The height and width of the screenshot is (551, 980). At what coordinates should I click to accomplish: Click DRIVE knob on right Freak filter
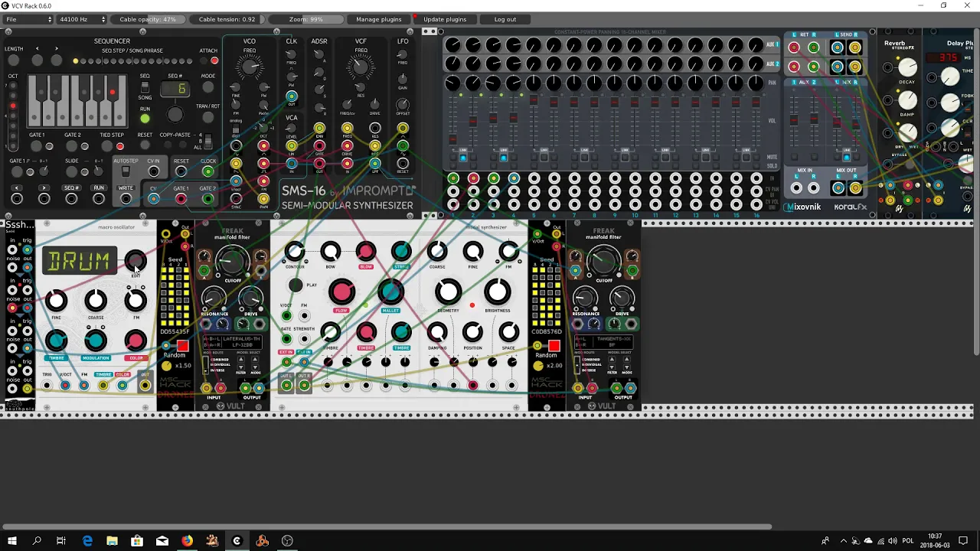coord(622,298)
